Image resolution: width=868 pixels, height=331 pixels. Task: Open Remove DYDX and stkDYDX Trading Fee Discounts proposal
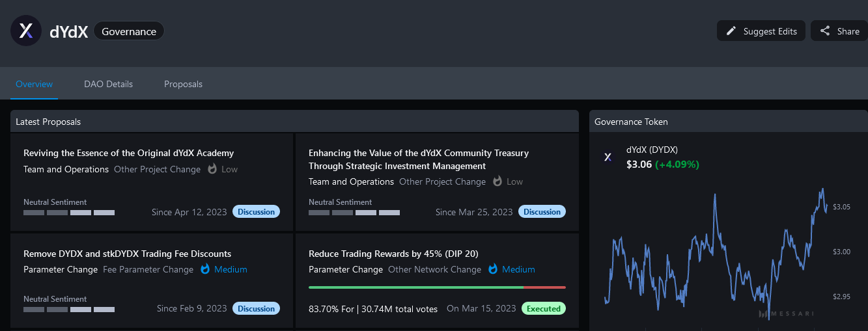tap(127, 254)
